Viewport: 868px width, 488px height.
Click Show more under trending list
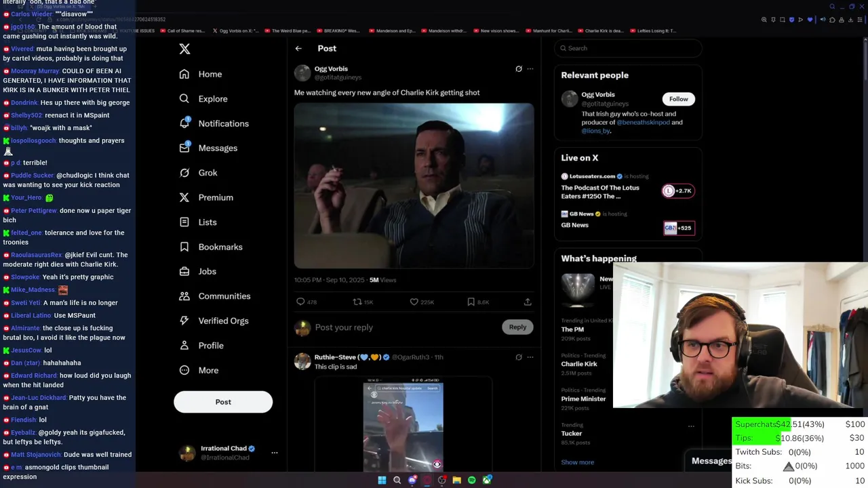(578, 462)
